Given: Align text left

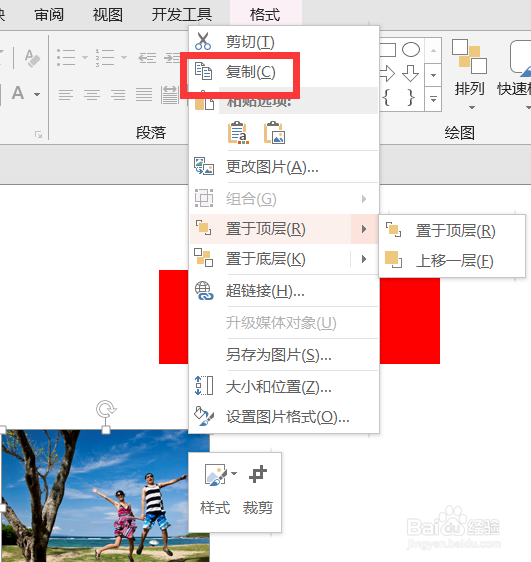Looking at the screenshot, I should coord(66,95).
